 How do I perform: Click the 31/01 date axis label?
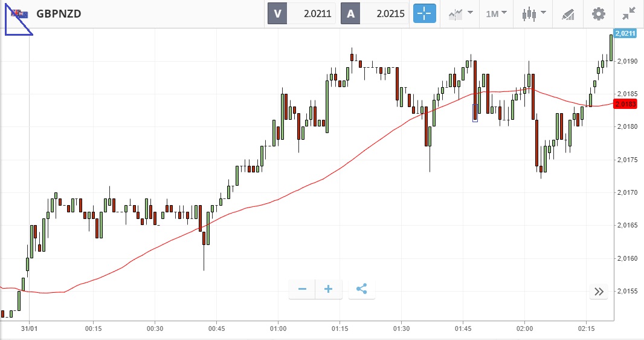[x=29, y=329]
